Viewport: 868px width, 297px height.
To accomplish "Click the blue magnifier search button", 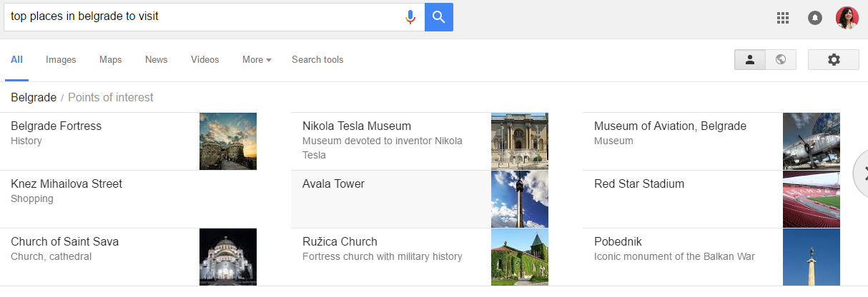I will 439,16.
